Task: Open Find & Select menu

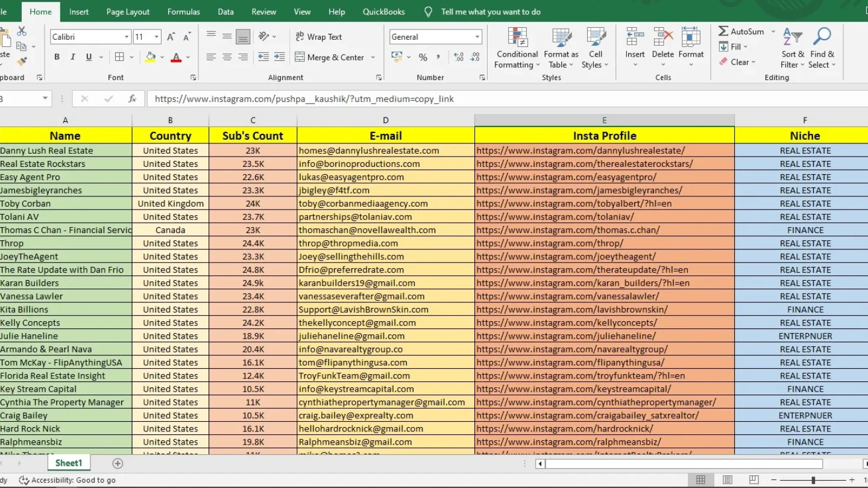Action: 822,48
